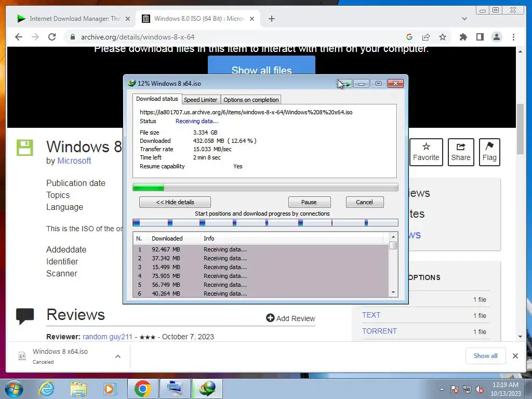
Task: Open a new Chrome tab
Action: pos(271,19)
